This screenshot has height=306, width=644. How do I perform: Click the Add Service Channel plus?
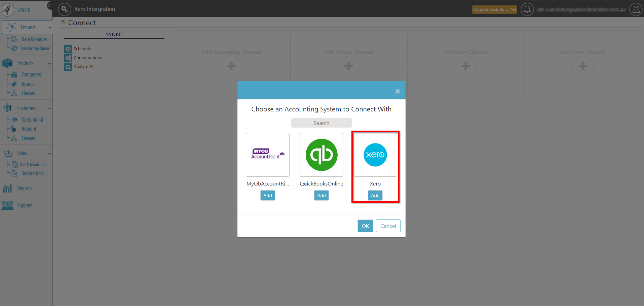(x=349, y=66)
